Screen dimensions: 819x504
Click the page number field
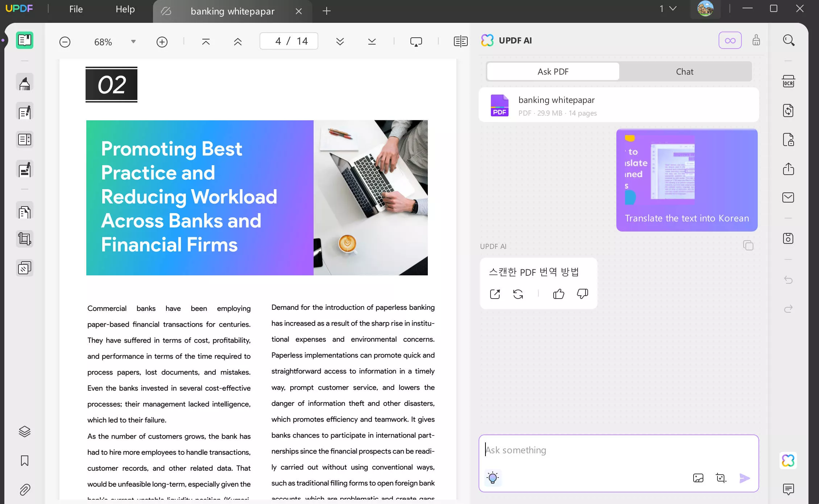289,41
